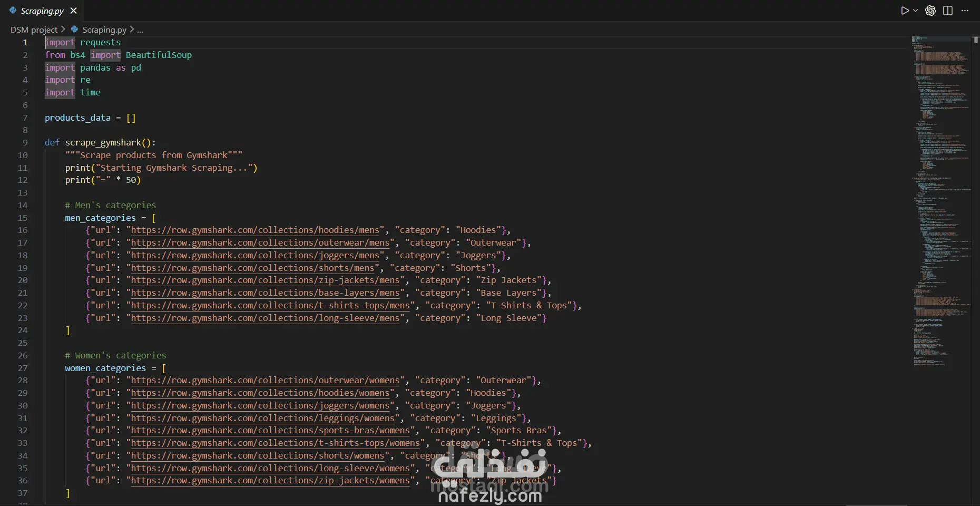Click the Scraping.py breadcrumb item
This screenshot has width=980, height=506.
pyautogui.click(x=104, y=30)
